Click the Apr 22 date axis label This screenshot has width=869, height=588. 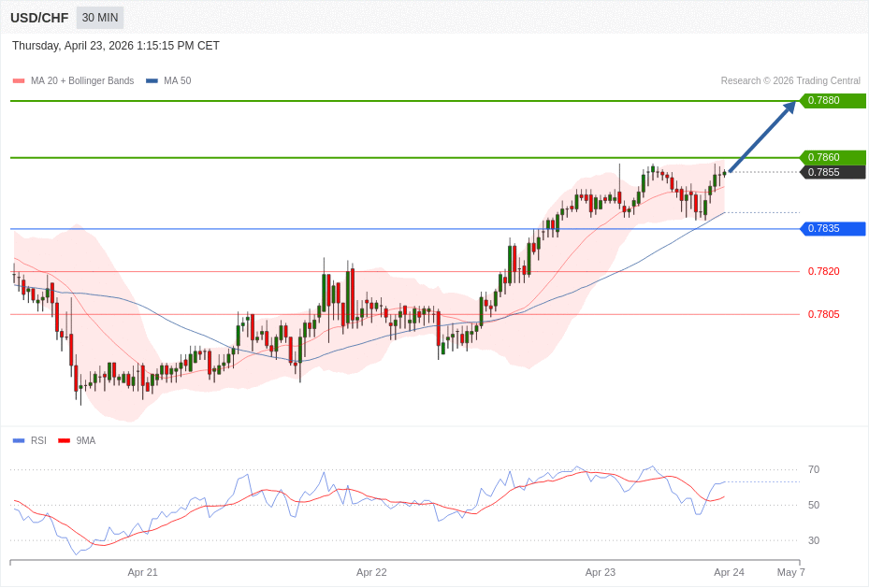coord(371,572)
